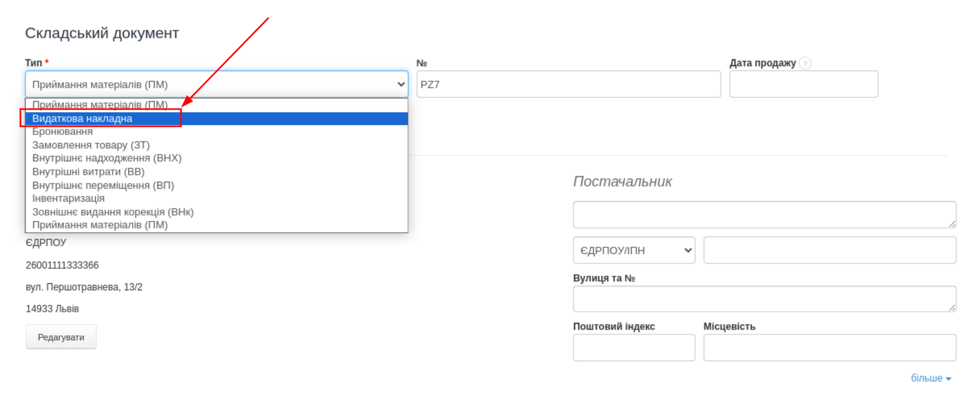Open the ЄДРПОУ/ІПН identifier dropdown
Viewport: 980px width, 395px height.
click(633, 250)
